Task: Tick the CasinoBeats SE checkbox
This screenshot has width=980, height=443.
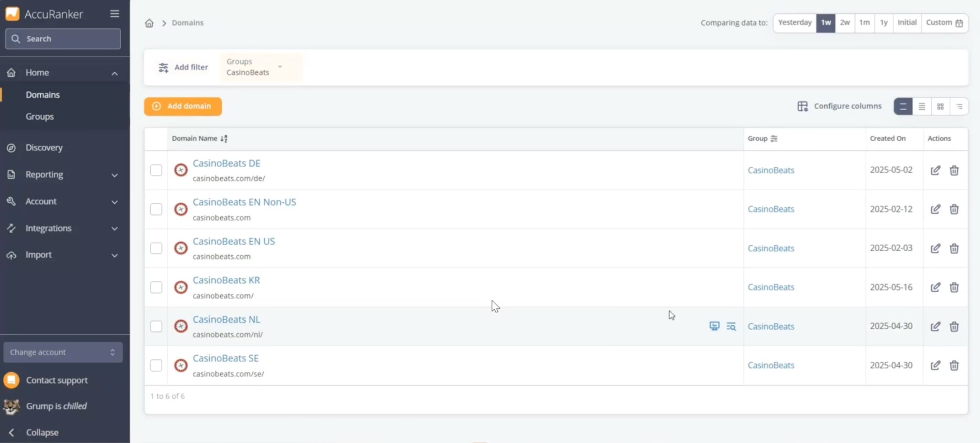Action: coord(156,365)
